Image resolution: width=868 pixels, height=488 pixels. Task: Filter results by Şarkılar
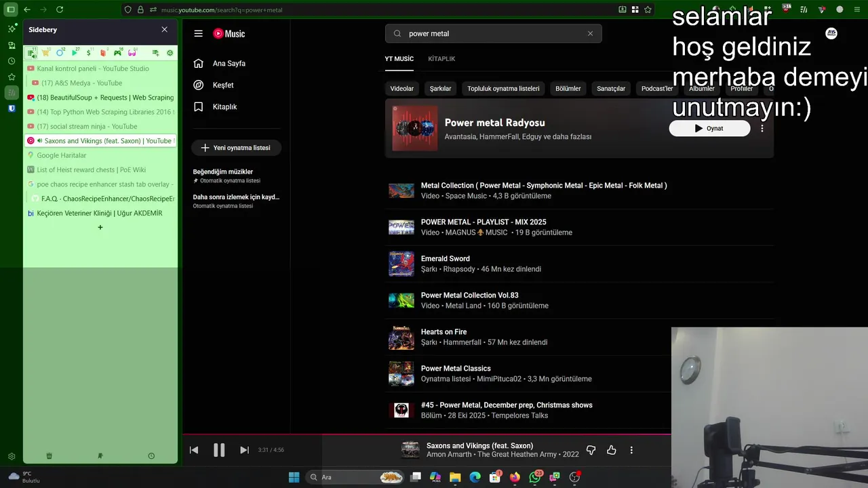(x=441, y=89)
